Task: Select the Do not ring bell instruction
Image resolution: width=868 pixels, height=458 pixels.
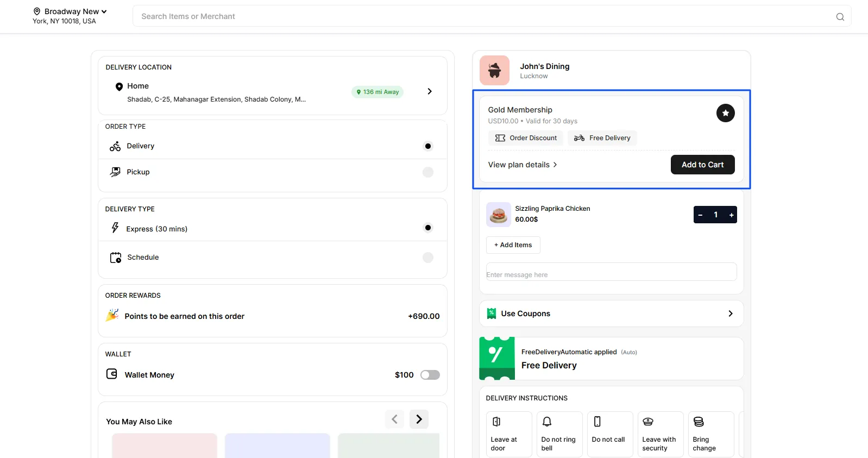Action: (559, 434)
